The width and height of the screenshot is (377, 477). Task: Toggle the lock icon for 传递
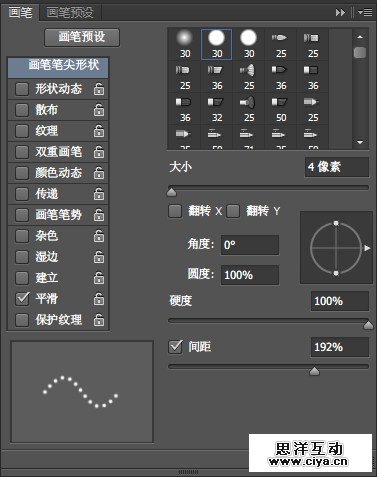tap(99, 194)
